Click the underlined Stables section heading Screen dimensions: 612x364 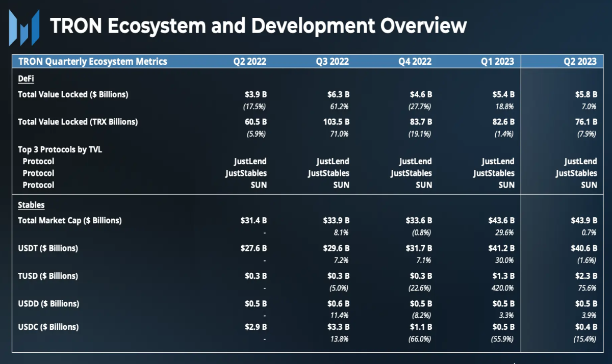coord(31,205)
